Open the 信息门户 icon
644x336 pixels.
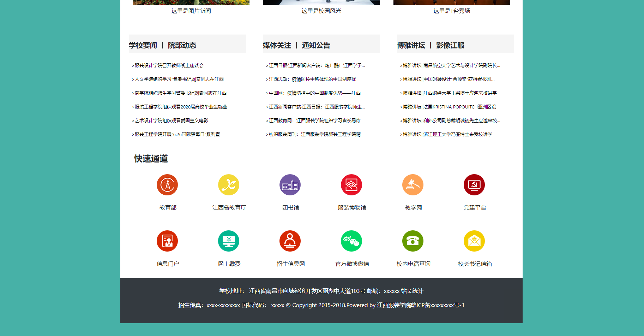click(167, 241)
